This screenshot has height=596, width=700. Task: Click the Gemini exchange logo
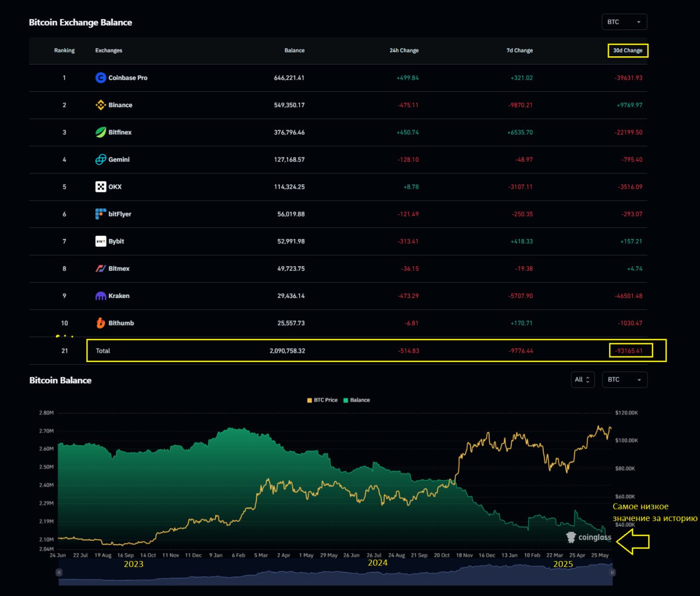[101, 160]
